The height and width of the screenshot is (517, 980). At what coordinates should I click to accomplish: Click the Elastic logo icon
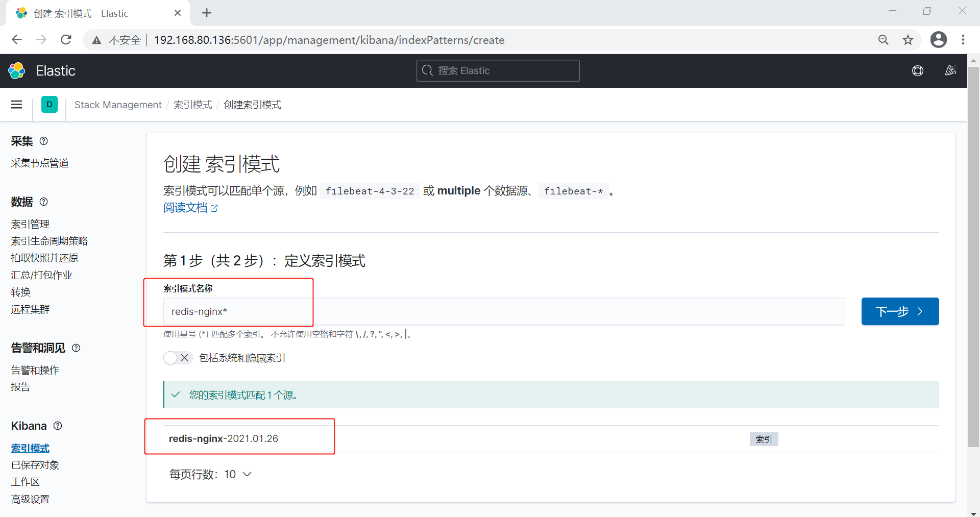click(17, 70)
